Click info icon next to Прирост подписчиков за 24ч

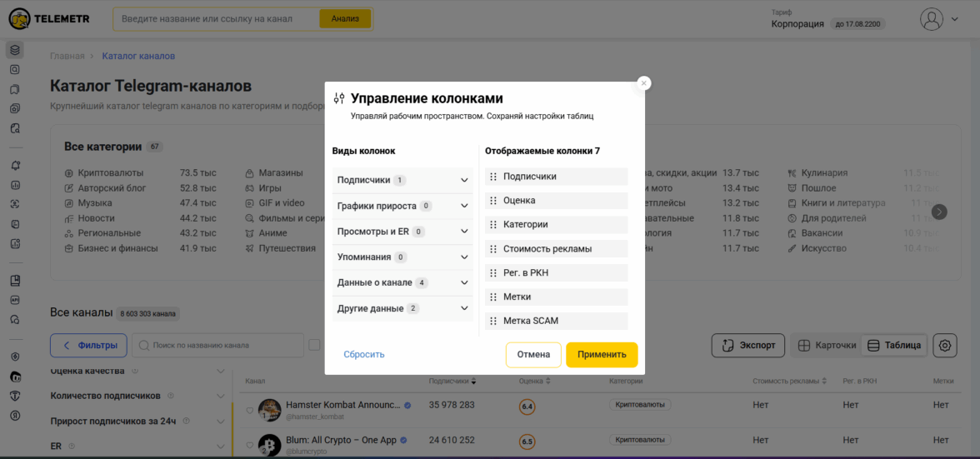[x=186, y=421]
